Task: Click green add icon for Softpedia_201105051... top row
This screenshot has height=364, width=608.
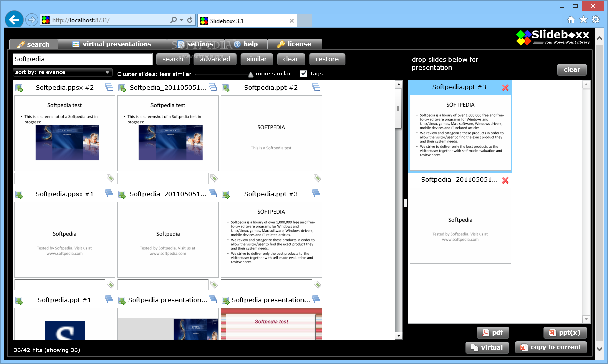Action: [x=122, y=88]
